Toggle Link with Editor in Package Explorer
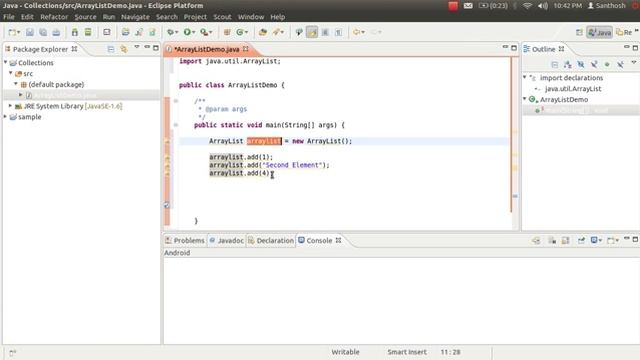Viewport: 640px width, 360px height. (124, 49)
